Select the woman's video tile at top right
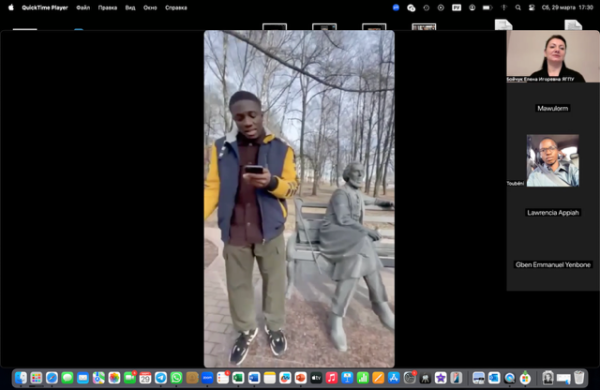 (x=553, y=56)
